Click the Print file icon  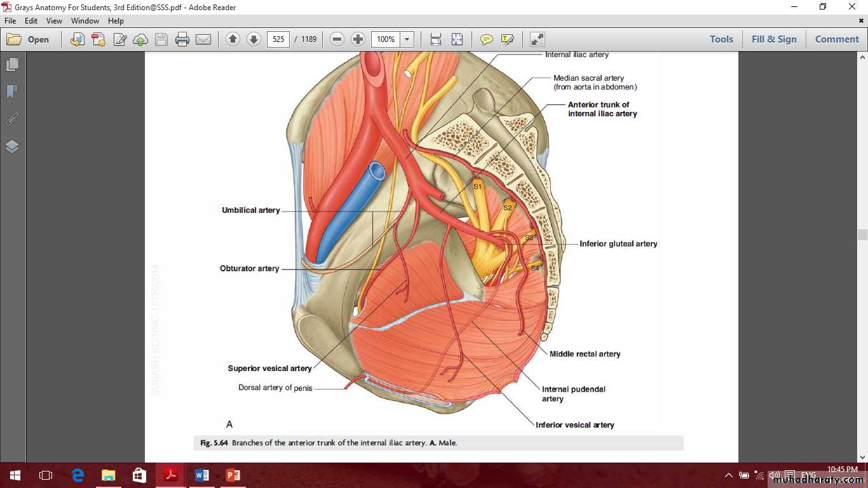pos(182,39)
